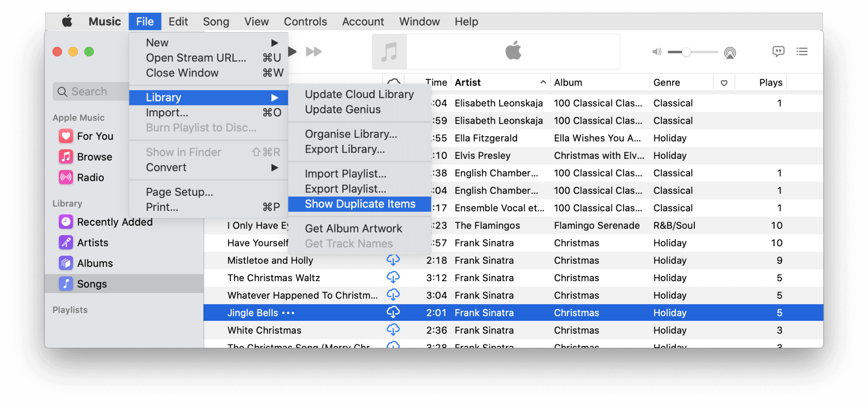
Task: Expand the Convert submenu
Action: [x=165, y=167]
